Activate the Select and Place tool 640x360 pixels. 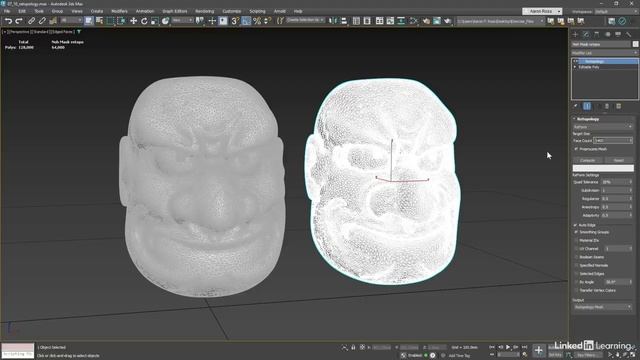pos(165,21)
